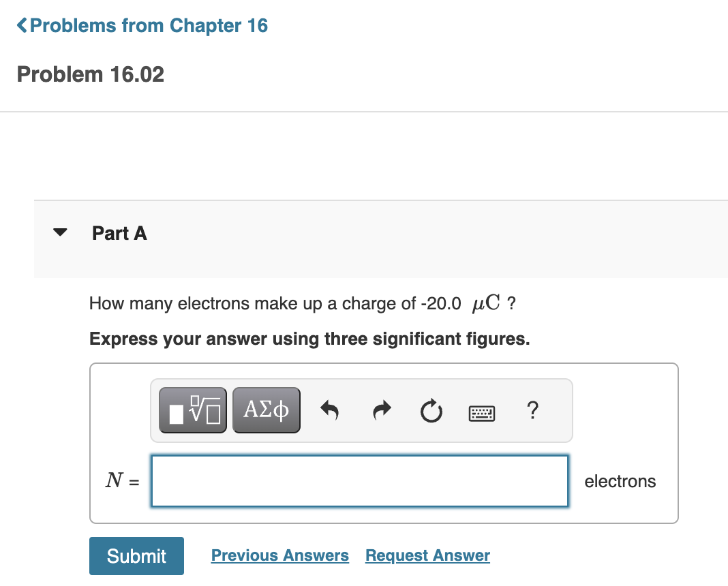Image resolution: width=728 pixels, height=586 pixels.
Task: Click inside the N = answer input box
Action: pos(360,481)
